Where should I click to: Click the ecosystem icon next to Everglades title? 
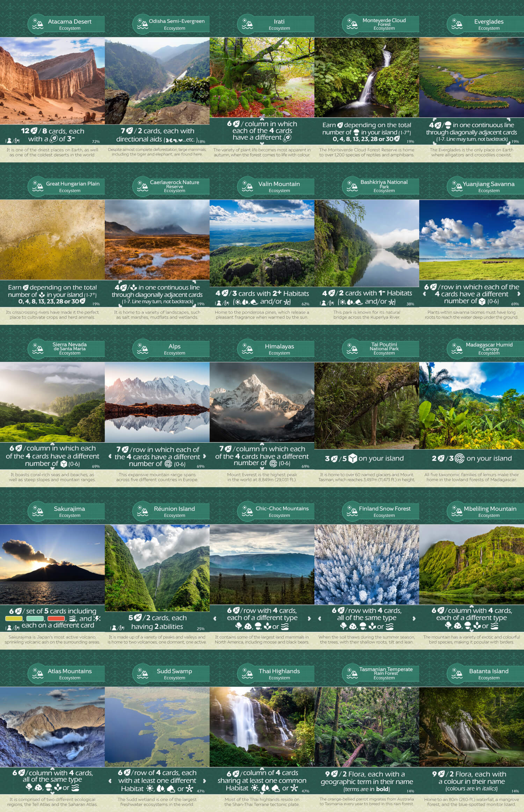[x=457, y=24]
